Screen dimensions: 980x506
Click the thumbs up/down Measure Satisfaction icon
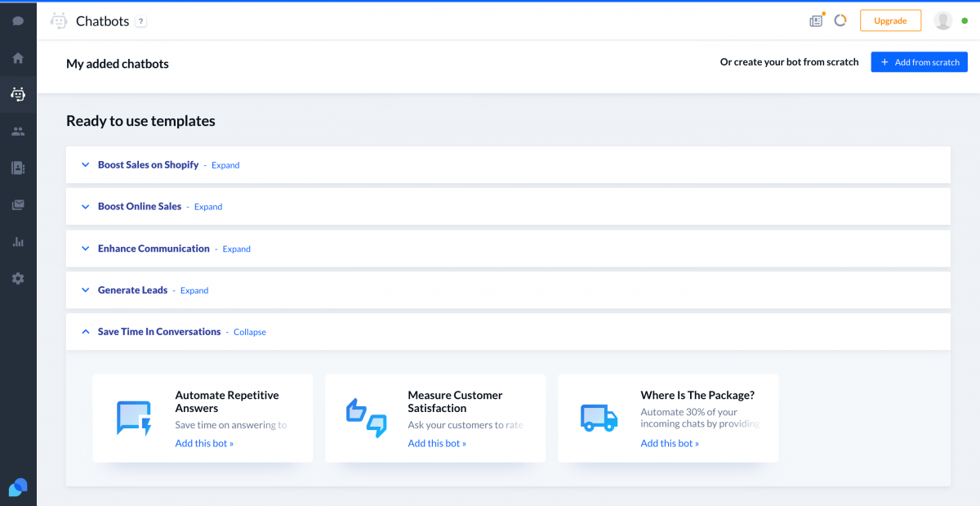pyautogui.click(x=366, y=418)
